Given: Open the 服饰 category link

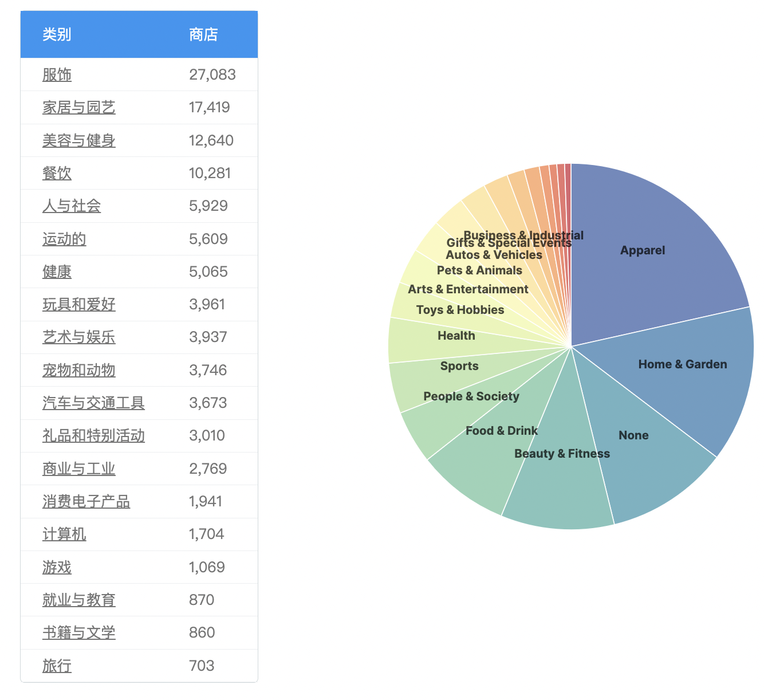Looking at the screenshot, I should [x=57, y=75].
